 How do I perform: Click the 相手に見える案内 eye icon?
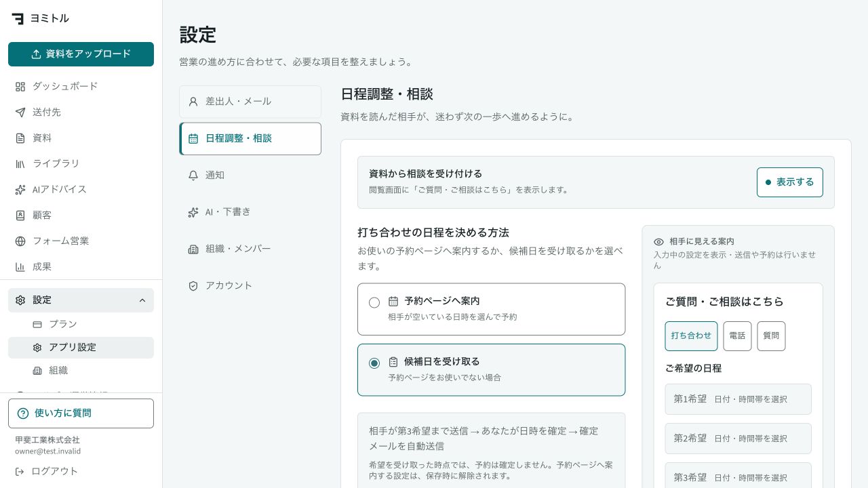point(658,242)
